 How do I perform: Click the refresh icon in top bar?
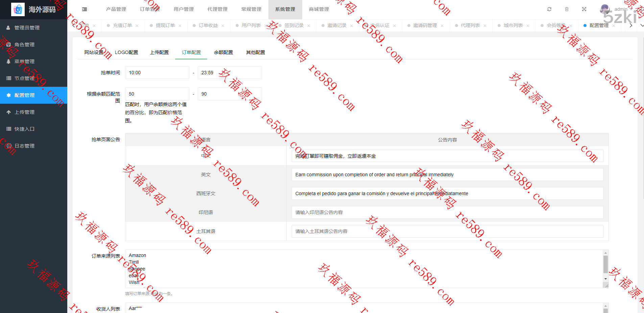[549, 9]
